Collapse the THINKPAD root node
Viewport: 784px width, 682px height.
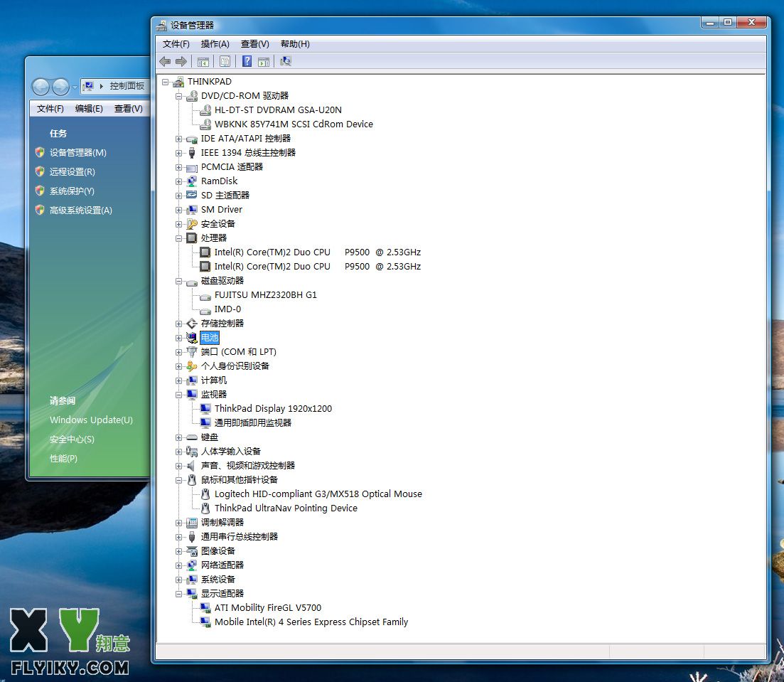[x=166, y=82]
